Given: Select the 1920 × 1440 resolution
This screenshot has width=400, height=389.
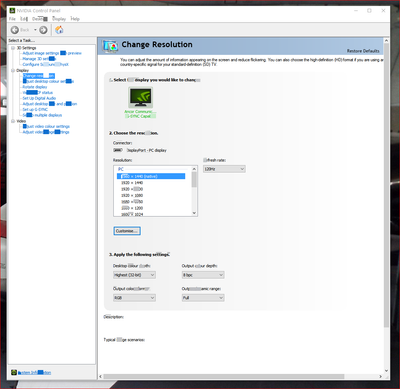Looking at the screenshot, I should pyautogui.click(x=132, y=183).
